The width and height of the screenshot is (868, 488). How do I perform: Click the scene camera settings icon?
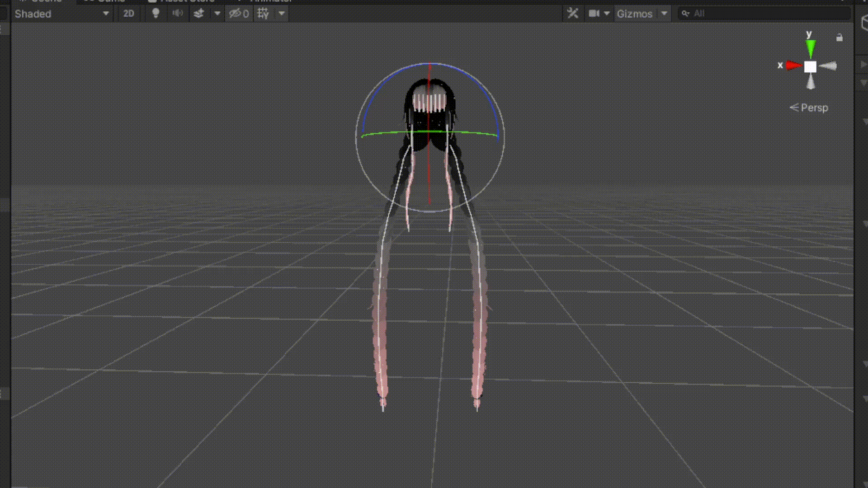coord(594,14)
